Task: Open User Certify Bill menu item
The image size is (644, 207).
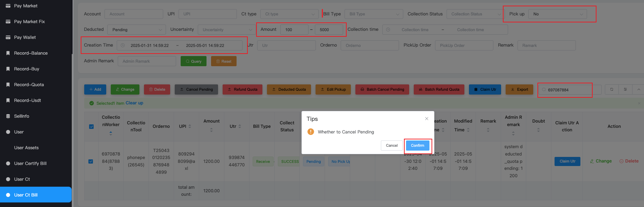Action: click(30, 164)
